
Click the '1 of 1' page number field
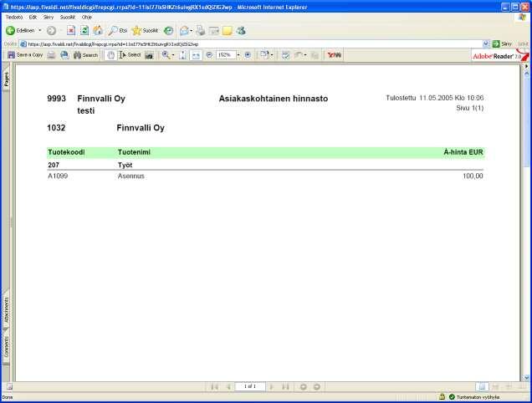coord(250,386)
